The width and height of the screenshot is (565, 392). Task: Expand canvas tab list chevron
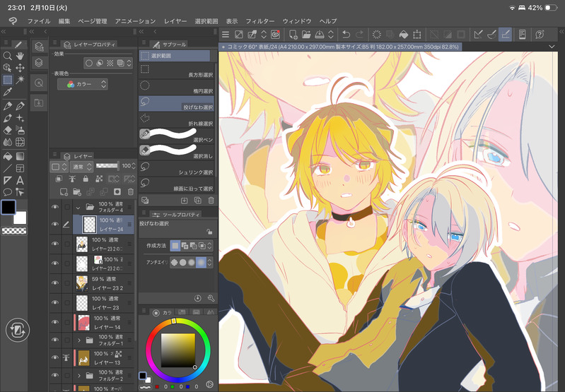click(x=552, y=47)
